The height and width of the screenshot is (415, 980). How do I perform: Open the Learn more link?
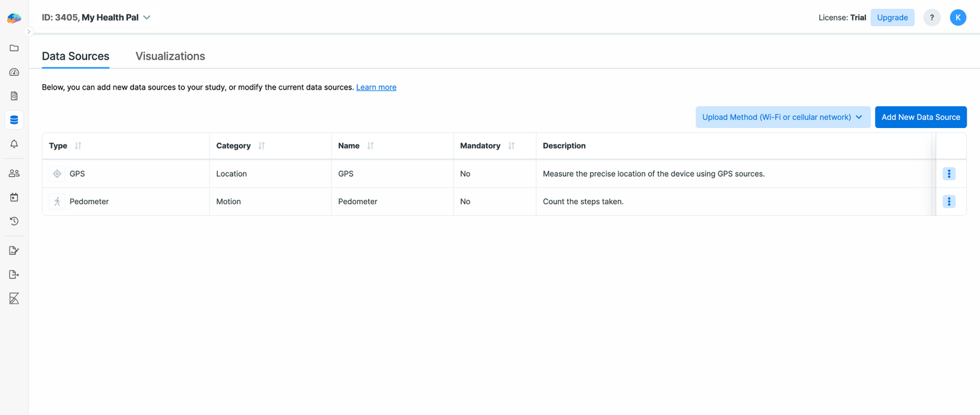click(x=376, y=86)
